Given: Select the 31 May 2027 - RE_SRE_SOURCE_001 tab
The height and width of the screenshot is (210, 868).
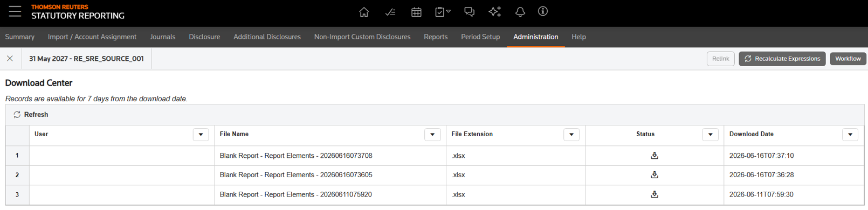Looking at the screenshot, I should (86, 59).
